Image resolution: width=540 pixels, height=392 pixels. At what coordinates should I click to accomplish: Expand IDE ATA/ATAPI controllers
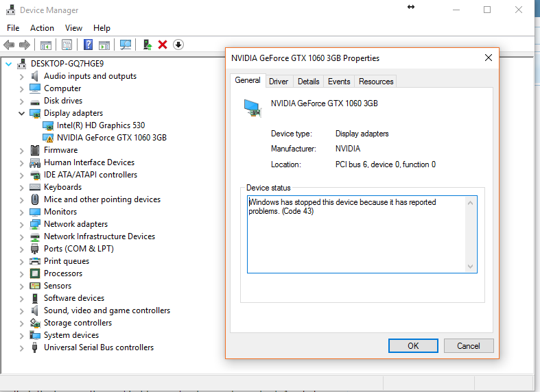(21, 175)
